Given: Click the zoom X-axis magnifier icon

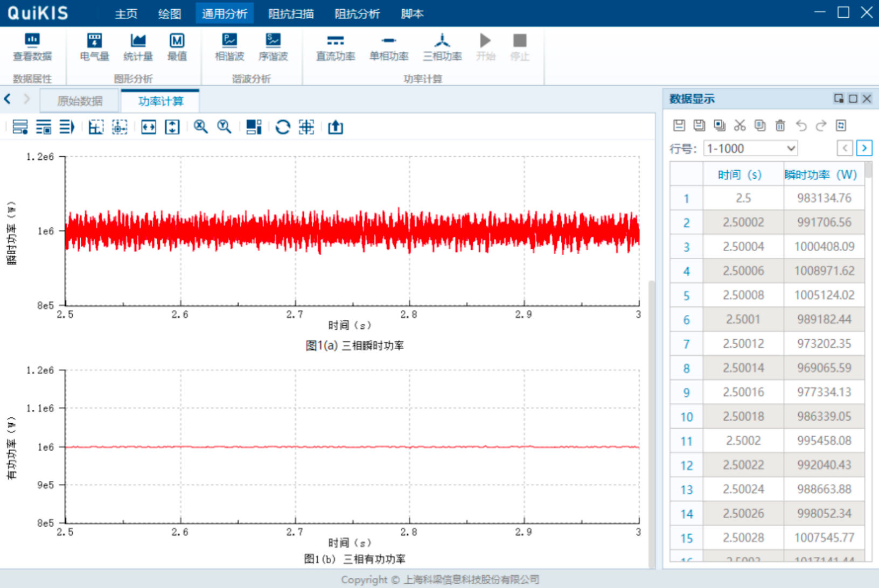Looking at the screenshot, I should (x=200, y=127).
